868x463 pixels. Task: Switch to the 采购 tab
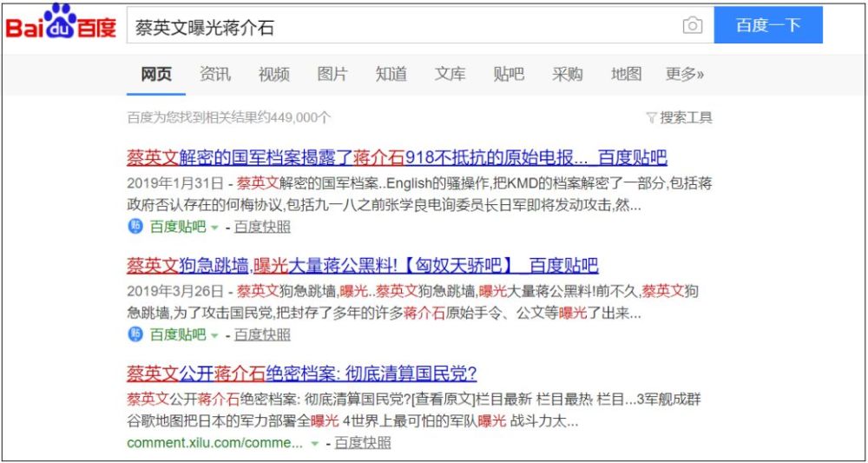pyautogui.click(x=568, y=74)
